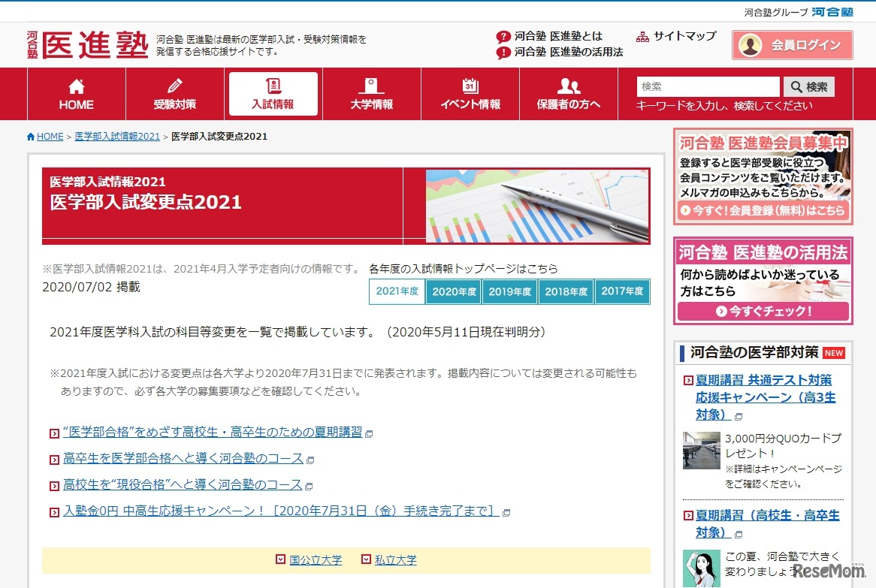876x588 pixels.
Task: Click external-link icon after 入塾金0円 campaign link
Action: (506, 513)
